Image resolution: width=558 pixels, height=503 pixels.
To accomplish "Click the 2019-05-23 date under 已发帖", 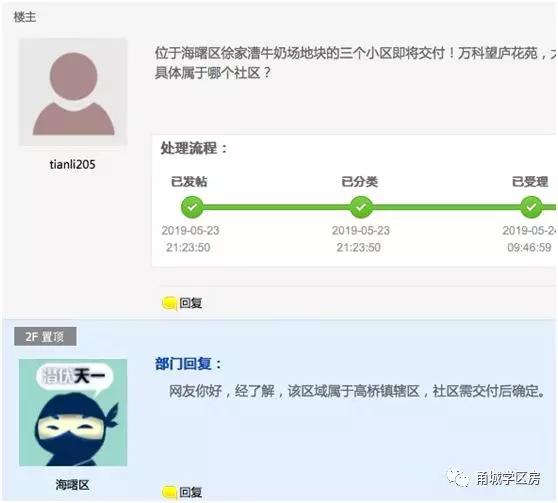I will coord(190,230).
